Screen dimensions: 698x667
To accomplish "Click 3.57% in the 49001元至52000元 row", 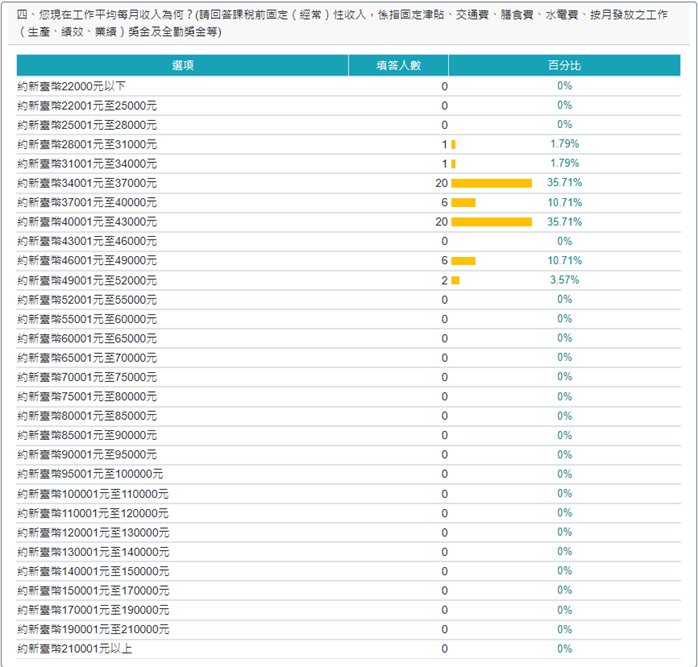I will click(564, 280).
